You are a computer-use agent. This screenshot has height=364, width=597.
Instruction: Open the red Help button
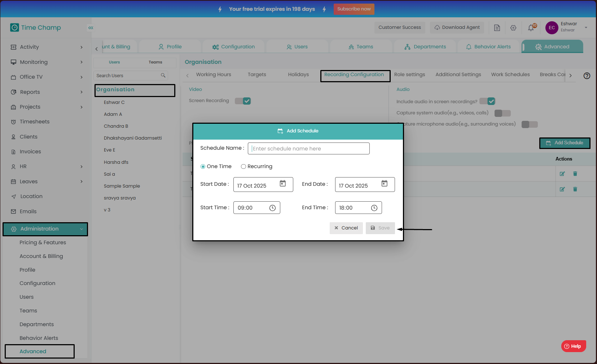tap(574, 346)
